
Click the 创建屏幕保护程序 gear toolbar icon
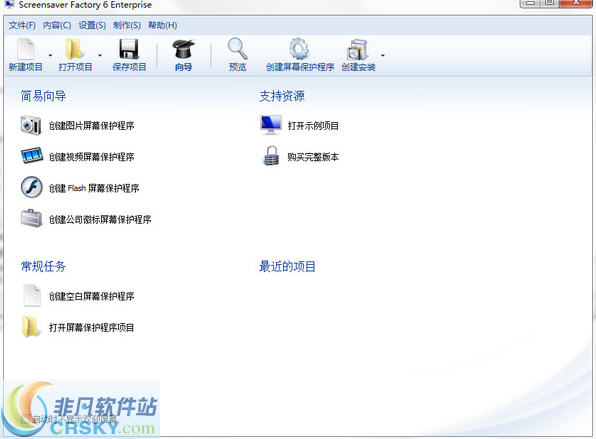click(300, 49)
